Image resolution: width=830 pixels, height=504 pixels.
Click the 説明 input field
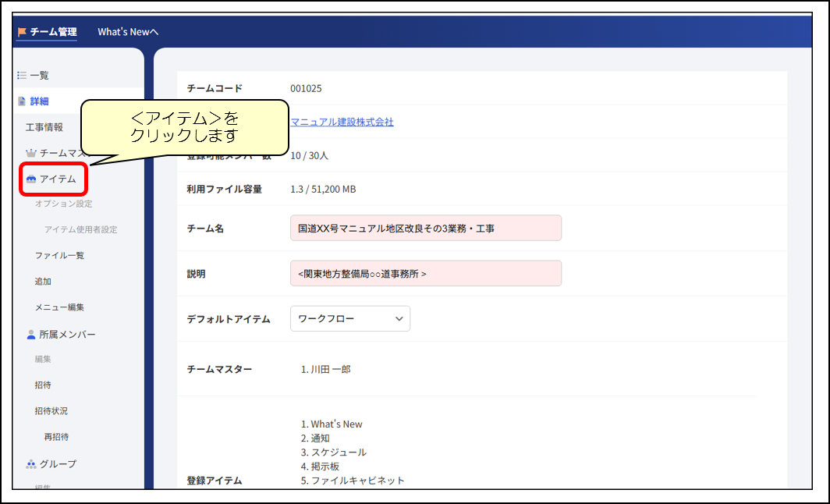pos(426,273)
